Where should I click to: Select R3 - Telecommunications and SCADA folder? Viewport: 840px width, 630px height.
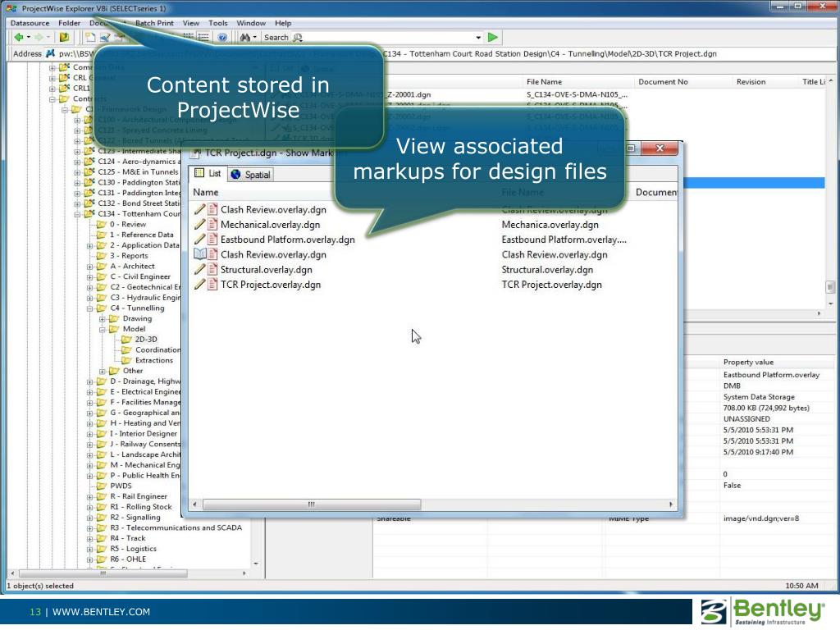coord(176,527)
